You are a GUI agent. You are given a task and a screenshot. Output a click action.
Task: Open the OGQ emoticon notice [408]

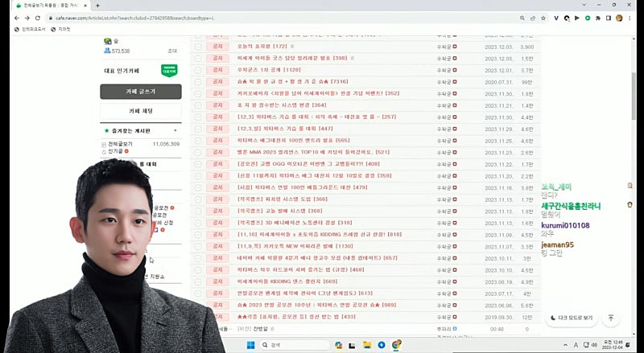pyautogui.click(x=308, y=164)
